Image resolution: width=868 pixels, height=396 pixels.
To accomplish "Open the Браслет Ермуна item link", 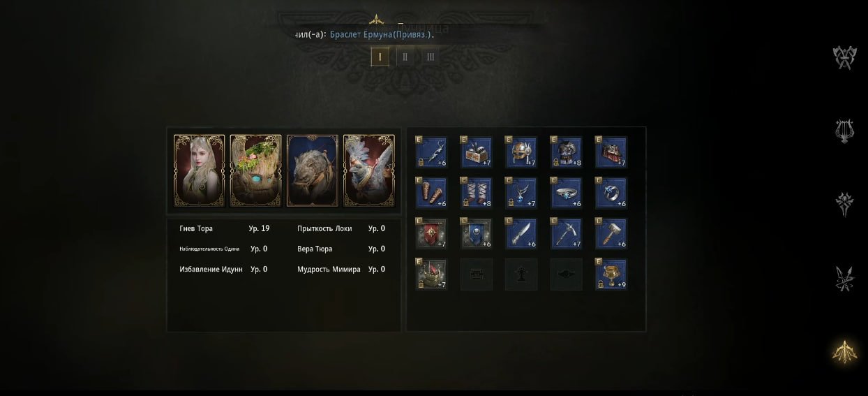I will [382, 33].
